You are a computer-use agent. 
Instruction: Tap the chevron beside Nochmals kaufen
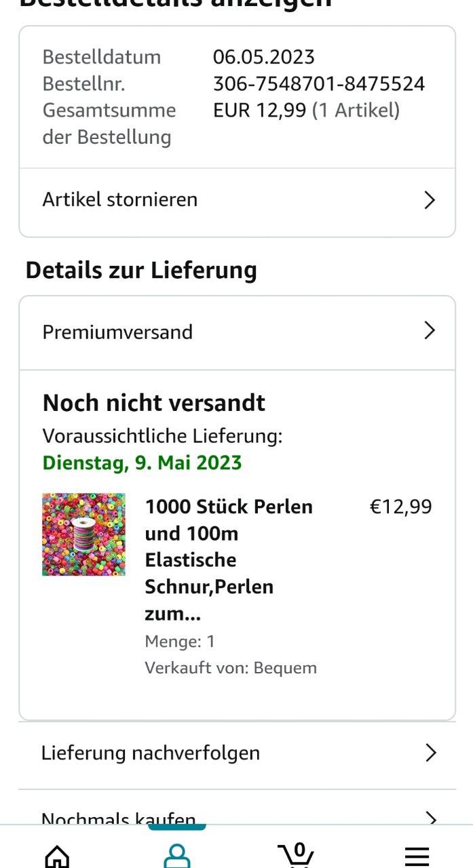pos(430,818)
